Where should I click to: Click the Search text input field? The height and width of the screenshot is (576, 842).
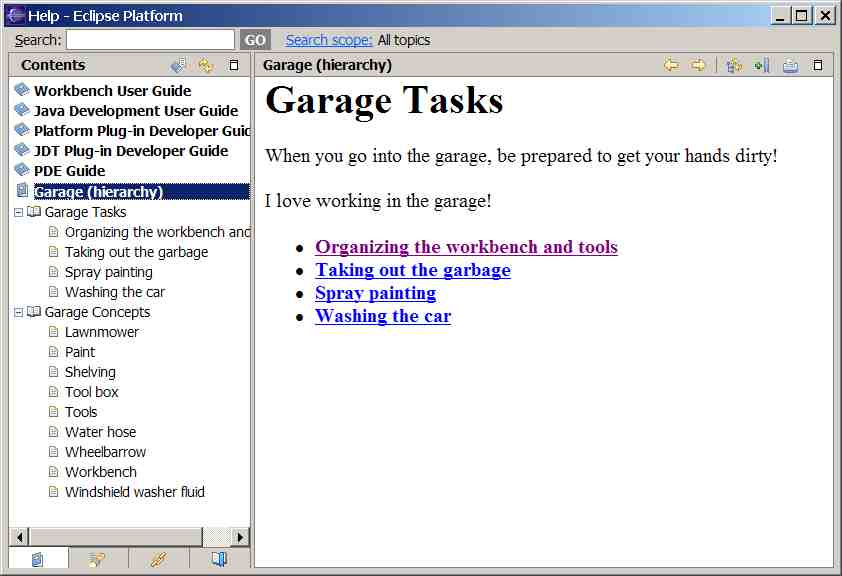[150, 40]
